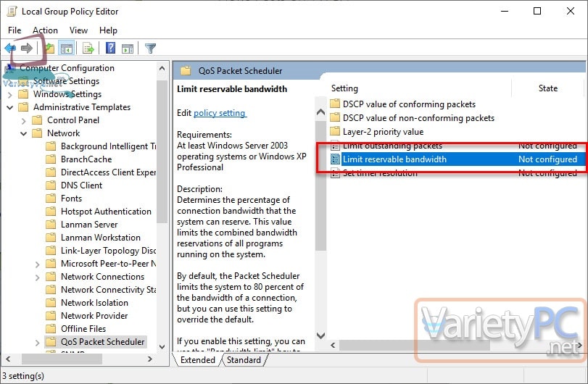Open the Help menu
This screenshot has width=588, height=384.
[x=108, y=30]
